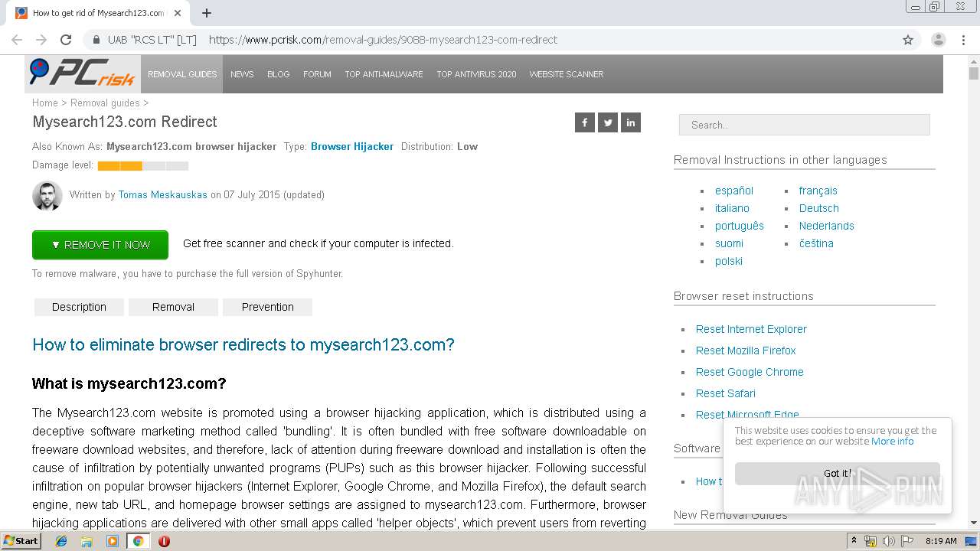980x551 pixels.
Task: Click the taskbar clock showing 8:19 AM
Action: (941, 541)
